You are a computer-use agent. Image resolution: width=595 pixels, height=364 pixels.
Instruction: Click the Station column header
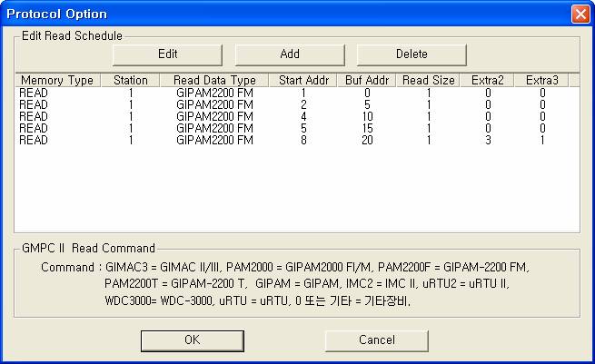[130, 81]
